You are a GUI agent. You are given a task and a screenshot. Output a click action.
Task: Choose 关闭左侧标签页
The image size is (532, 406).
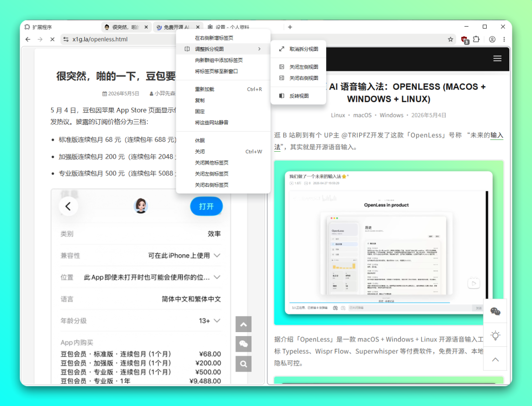[x=223, y=174]
